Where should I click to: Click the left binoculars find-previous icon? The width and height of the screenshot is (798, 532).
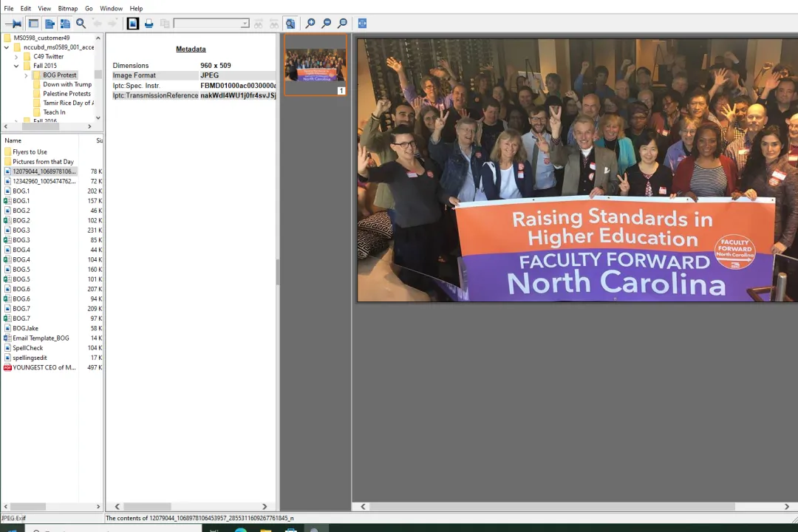[259, 24]
